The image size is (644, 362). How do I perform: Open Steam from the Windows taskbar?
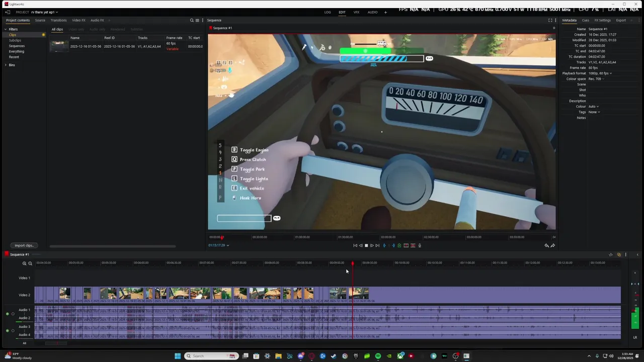click(334, 356)
